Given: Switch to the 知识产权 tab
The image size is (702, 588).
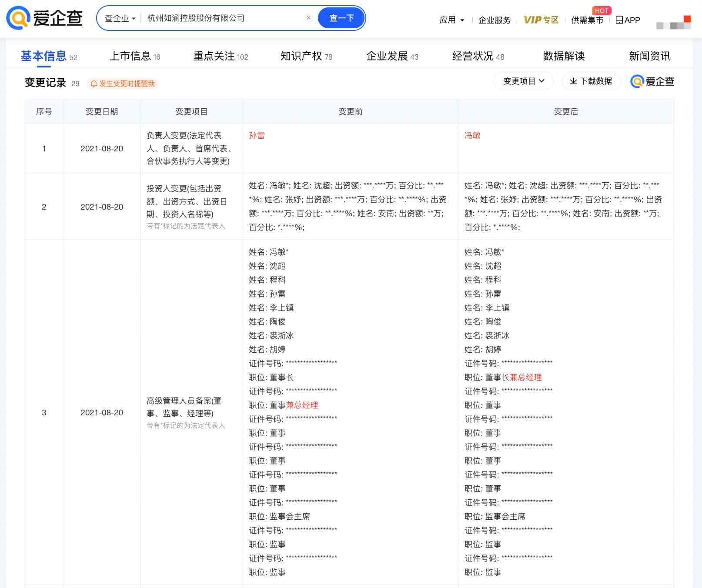Looking at the screenshot, I should pyautogui.click(x=306, y=56).
